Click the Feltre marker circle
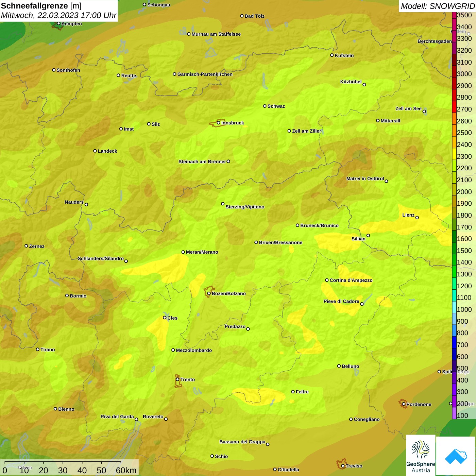 [293, 392]
